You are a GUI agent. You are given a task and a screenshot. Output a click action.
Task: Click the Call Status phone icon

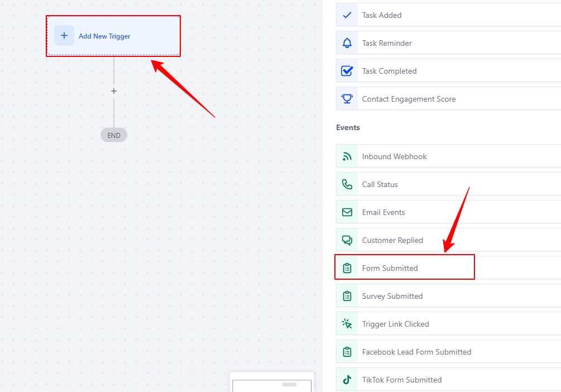pos(347,184)
